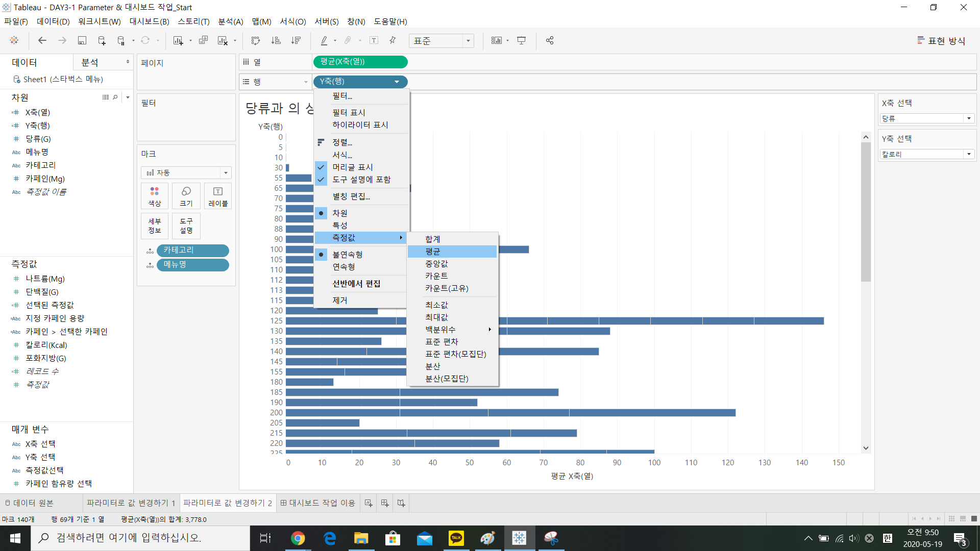Toggle 머리글 표시 checked option
This screenshot has width=980, height=551.
pyautogui.click(x=352, y=167)
